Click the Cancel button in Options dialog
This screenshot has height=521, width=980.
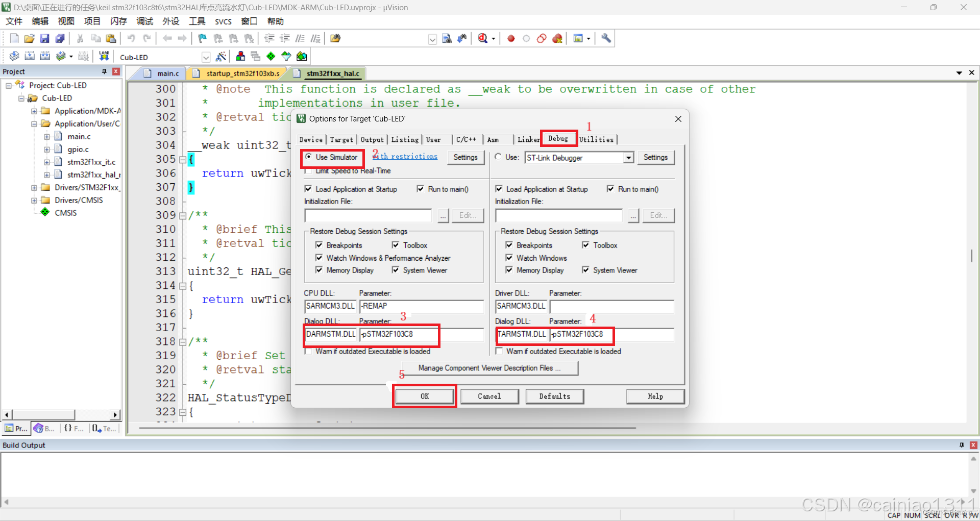click(489, 396)
